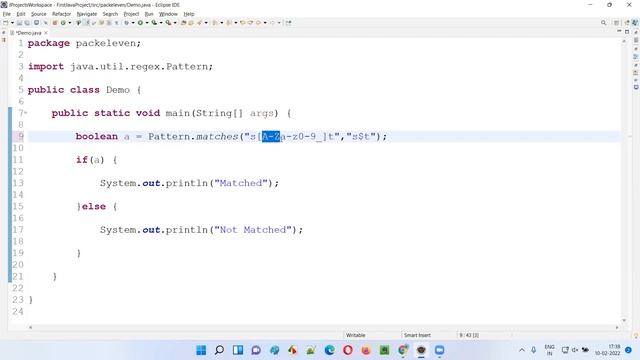Click the Back navigation arrow icon
This screenshot has height=360, width=640.
point(258,23)
